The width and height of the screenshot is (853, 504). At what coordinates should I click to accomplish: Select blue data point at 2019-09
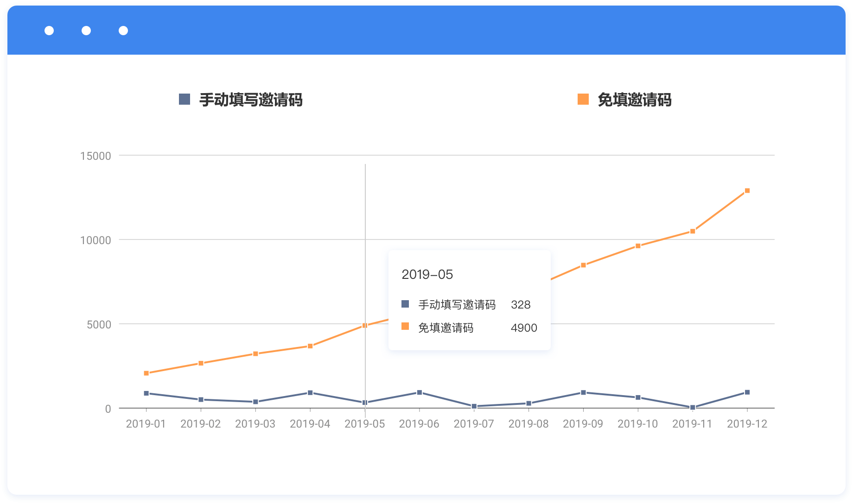pyautogui.click(x=583, y=392)
